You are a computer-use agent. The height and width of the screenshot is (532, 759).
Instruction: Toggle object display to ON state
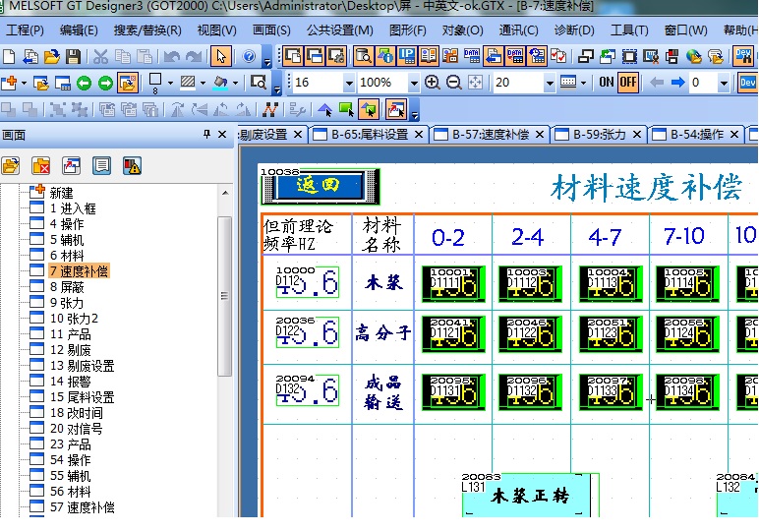[x=607, y=83]
